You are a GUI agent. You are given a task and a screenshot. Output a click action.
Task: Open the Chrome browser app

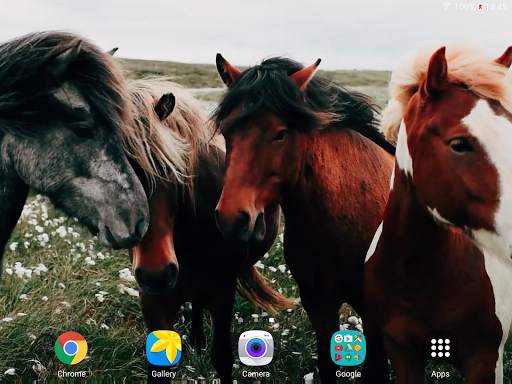point(71,348)
